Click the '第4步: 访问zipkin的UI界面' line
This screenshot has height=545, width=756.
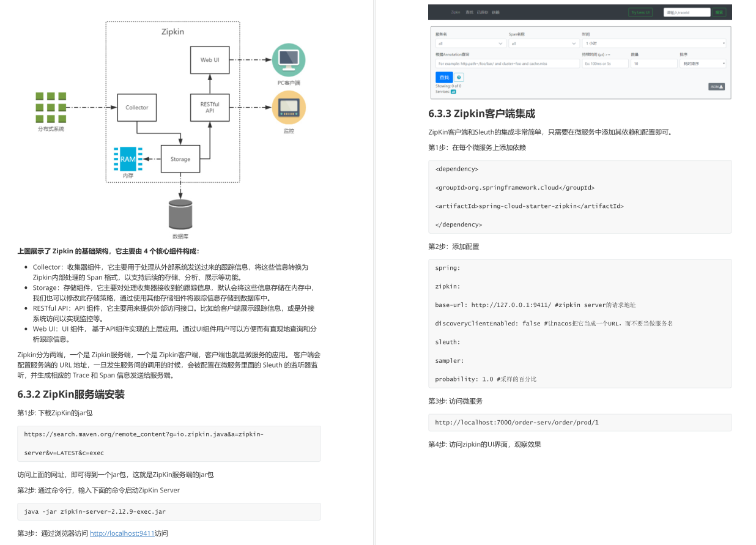pos(484,445)
